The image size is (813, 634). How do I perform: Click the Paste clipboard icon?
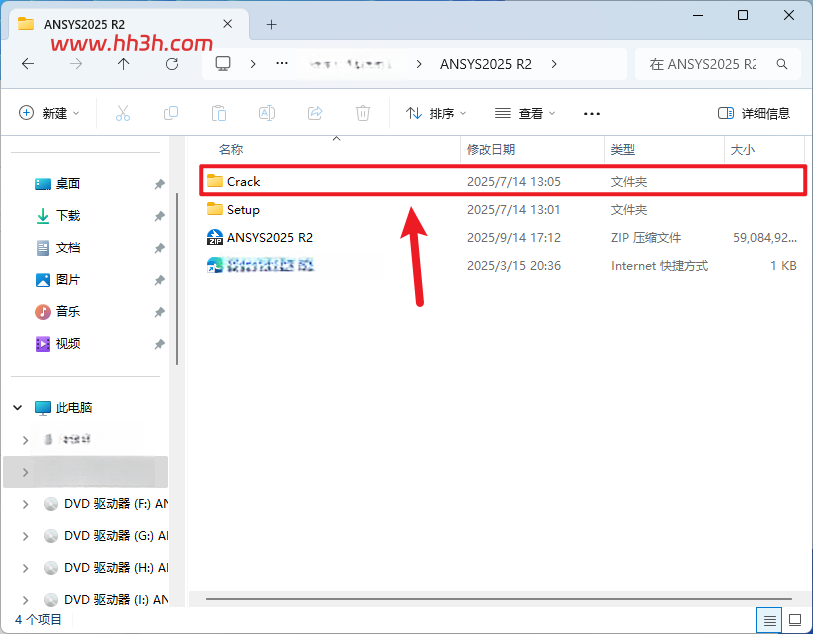coord(219,113)
